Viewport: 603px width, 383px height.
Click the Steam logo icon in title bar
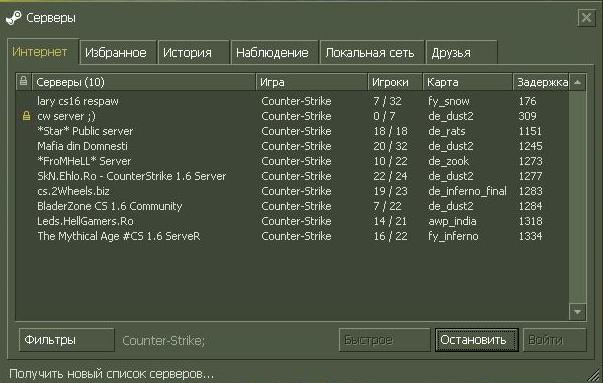[14, 18]
